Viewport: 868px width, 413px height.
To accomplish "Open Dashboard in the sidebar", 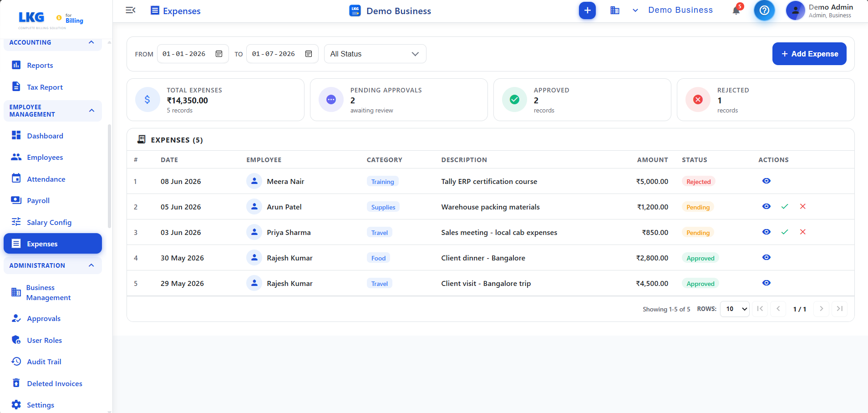I will tap(53, 136).
